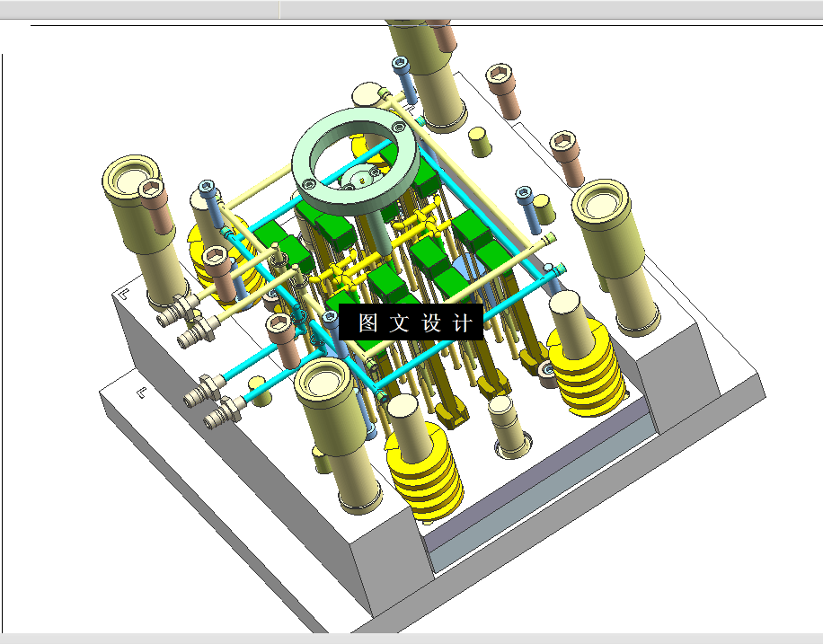Select the brown cap screw overlapping the left guide pillar
This screenshot has height=644, width=823.
click(x=156, y=206)
